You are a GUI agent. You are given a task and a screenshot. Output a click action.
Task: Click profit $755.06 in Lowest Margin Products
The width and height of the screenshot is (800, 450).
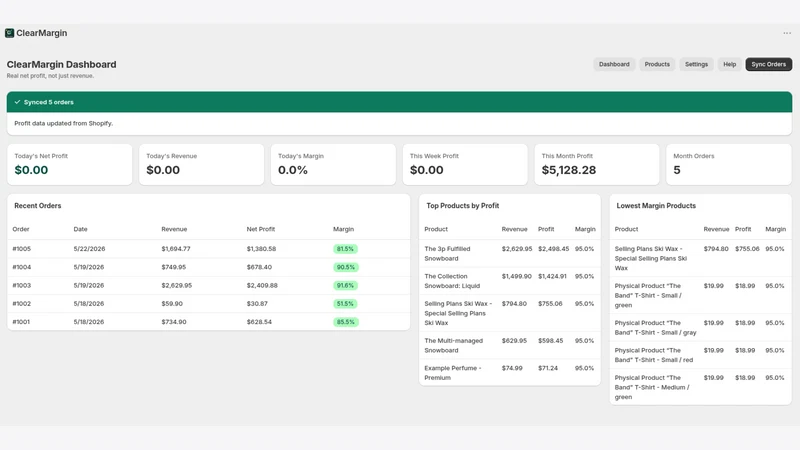point(747,249)
